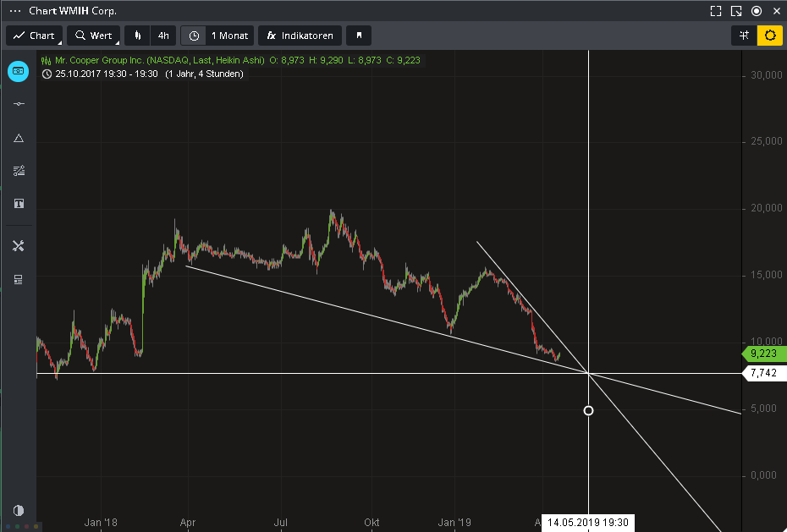The height and width of the screenshot is (532, 787).
Task: Click the Chart WMIH Corp. window title
Action: click(73, 10)
